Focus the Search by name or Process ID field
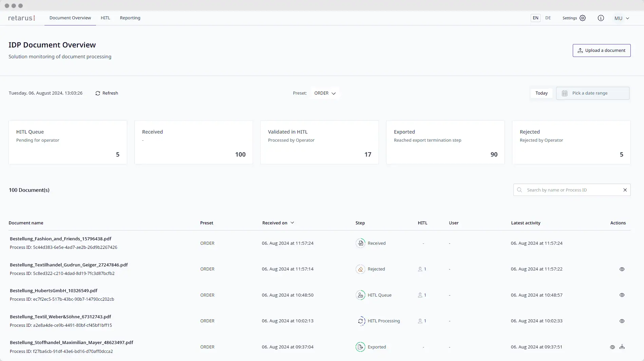The height and width of the screenshot is (361, 644). (x=572, y=190)
